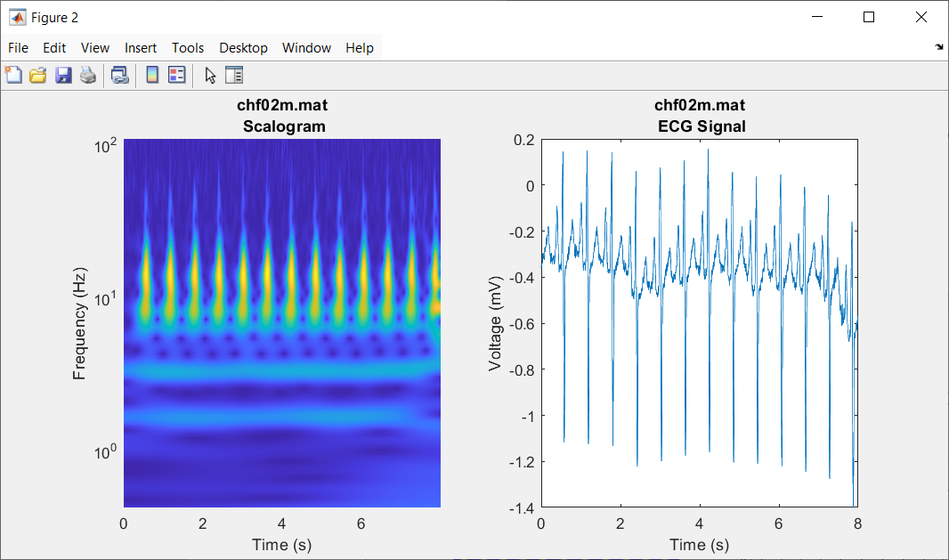949x560 pixels.
Task: Open the View menu
Action: tap(95, 48)
